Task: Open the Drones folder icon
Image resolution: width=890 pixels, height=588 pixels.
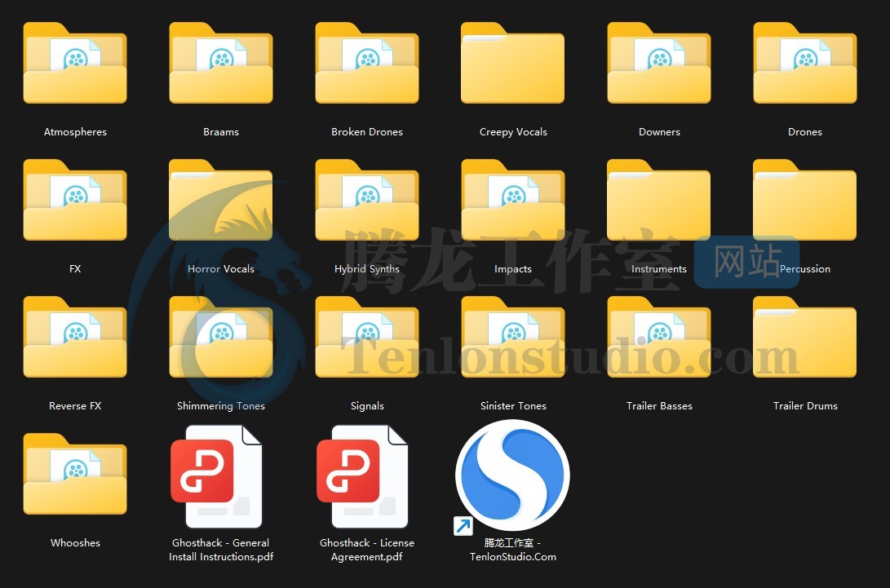Action: click(x=805, y=63)
